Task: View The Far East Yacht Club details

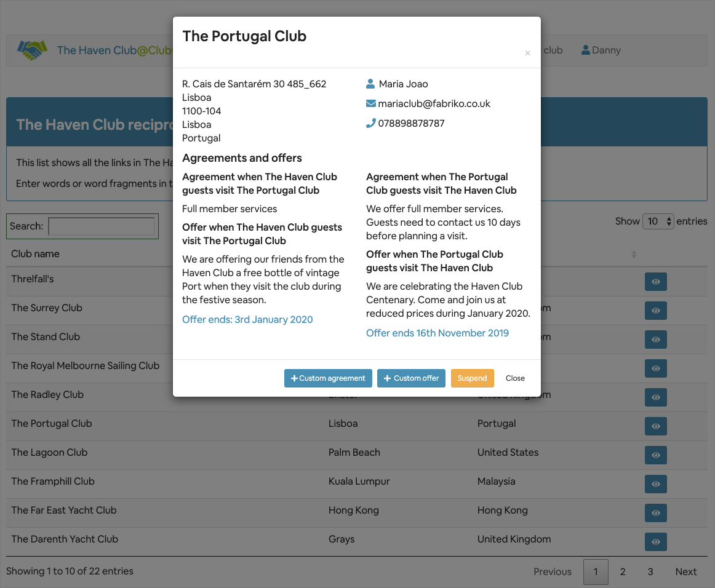Action: (x=655, y=513)
